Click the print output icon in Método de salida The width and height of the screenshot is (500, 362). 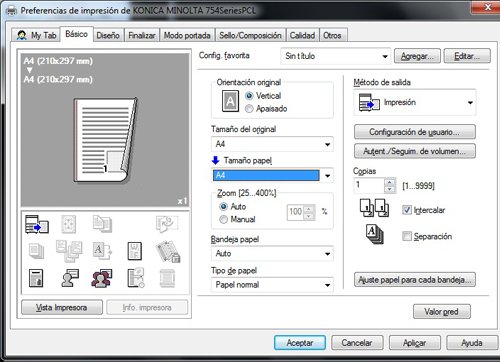[x=369, y=103]
